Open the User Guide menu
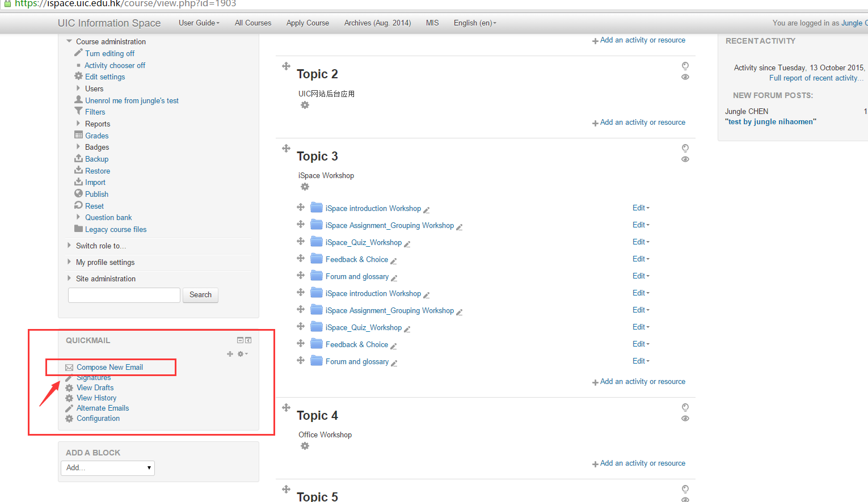Image resolution: width=868 pixels, height=502 pixels. coord(199,23)
